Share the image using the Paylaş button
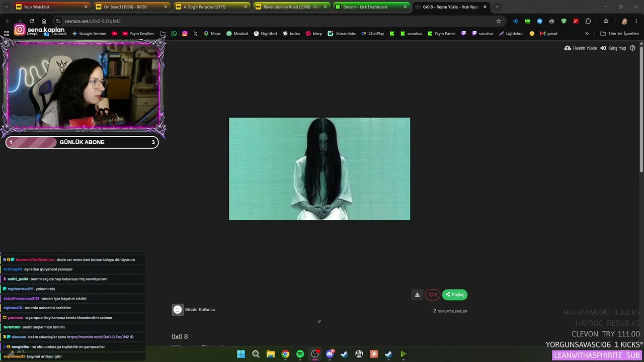 [455, 295]
